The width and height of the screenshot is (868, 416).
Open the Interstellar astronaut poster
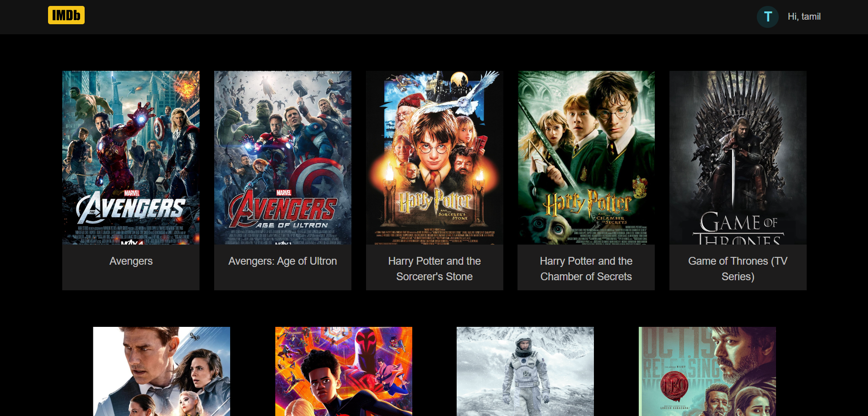(x=525, y=371)
